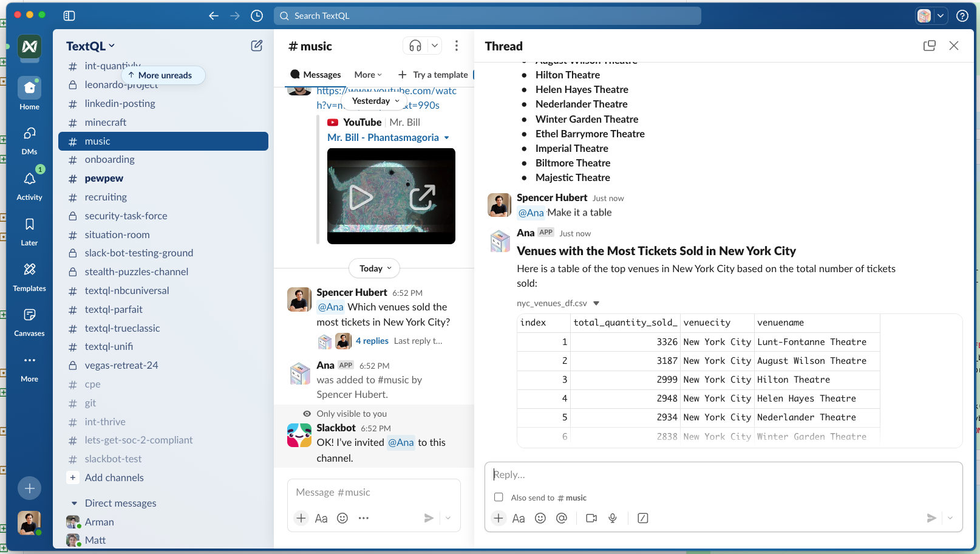This screenshot has width=980, height=554.
Task: Record audio clip with microphone icon
Action: coord(613,518)
